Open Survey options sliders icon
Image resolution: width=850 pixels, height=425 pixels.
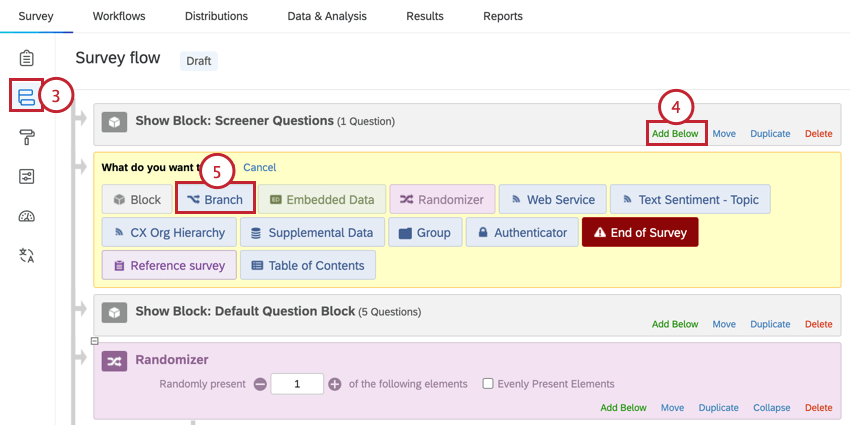tap(27, 177)
